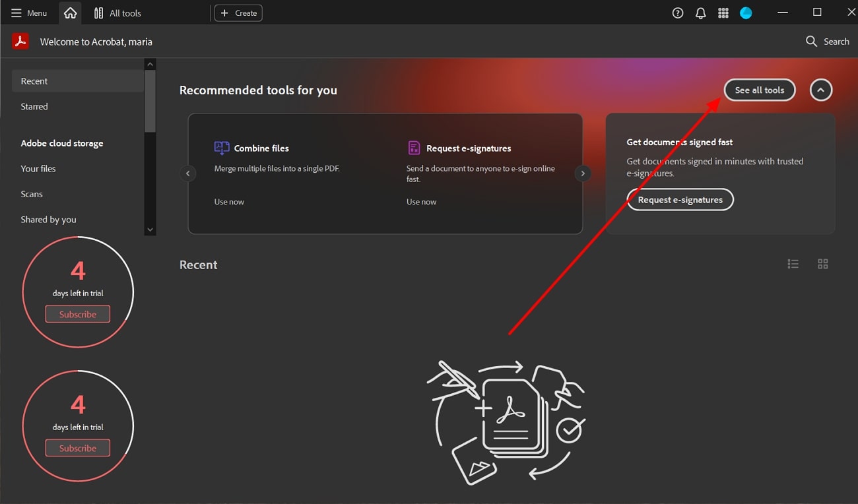
Task: Click the lower Subscribe button
Action: click(x=78, y=448)
